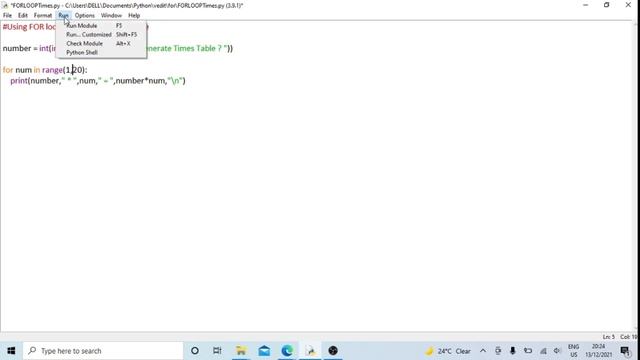Click the meet-now tray icon
This screenshot has height=360, width=640.
click(498, 351)
